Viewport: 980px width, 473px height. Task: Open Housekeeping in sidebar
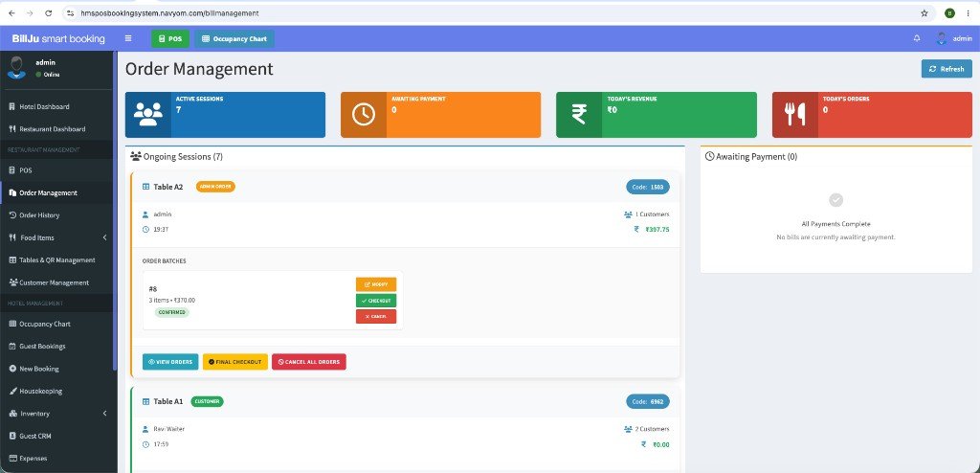pos(56,392)
